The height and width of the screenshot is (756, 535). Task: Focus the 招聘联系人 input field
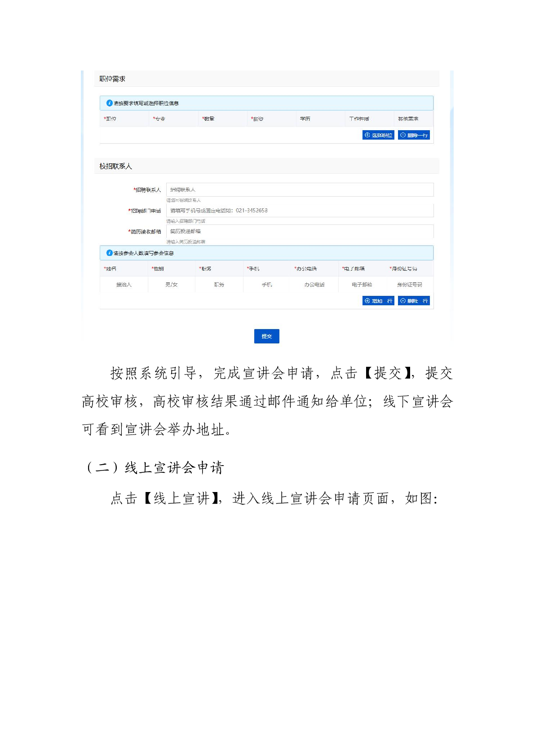click(300, 190)
